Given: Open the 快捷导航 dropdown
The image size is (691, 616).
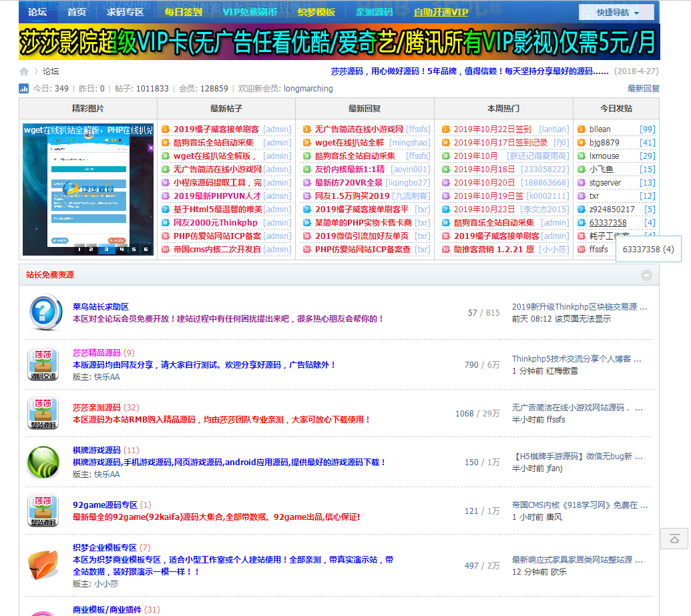Looking at the screenshot, I should coord(616,12).
